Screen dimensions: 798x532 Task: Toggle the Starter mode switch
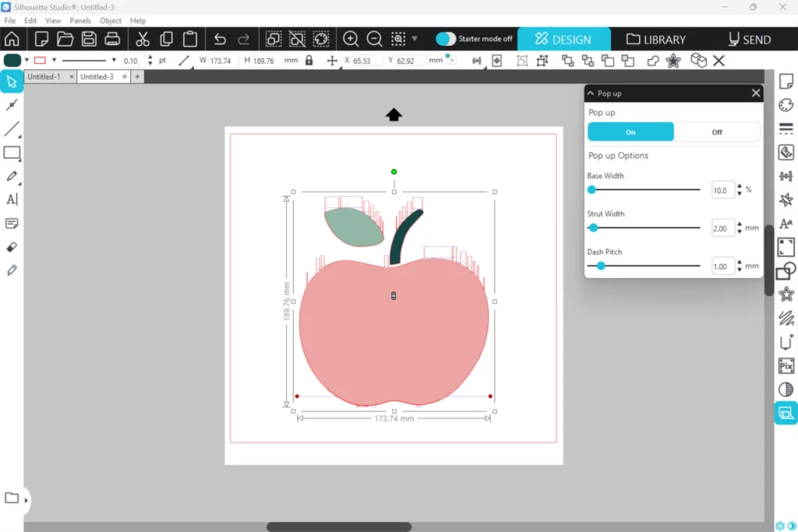click(446, 39)
